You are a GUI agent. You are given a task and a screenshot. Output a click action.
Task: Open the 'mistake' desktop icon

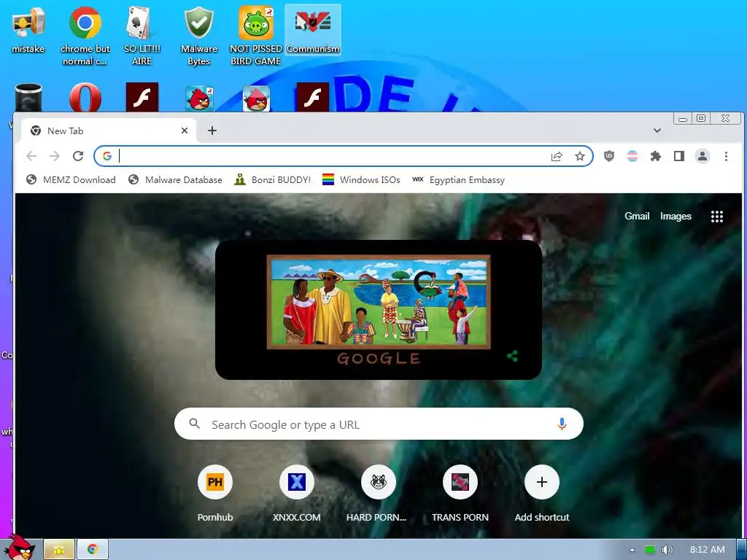coord(28,29)
